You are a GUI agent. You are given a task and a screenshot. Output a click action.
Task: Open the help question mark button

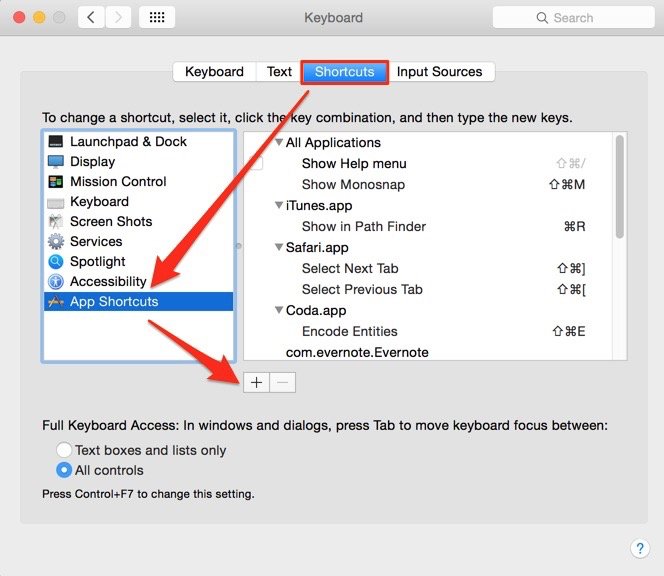click(640, 548)
